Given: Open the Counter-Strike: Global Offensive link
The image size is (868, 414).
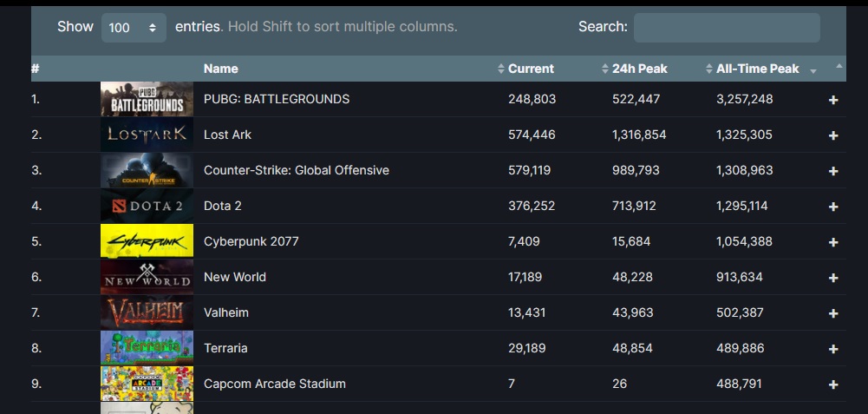Looking at the screenshot, I should (x=297, y=170).
